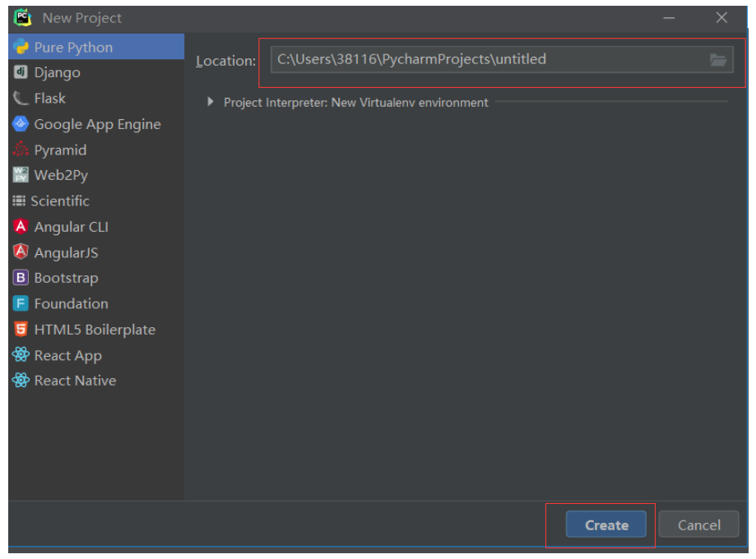The image size is (756, 559).
Task: Open folder browser for Location
Action: (x=718, y=60)
